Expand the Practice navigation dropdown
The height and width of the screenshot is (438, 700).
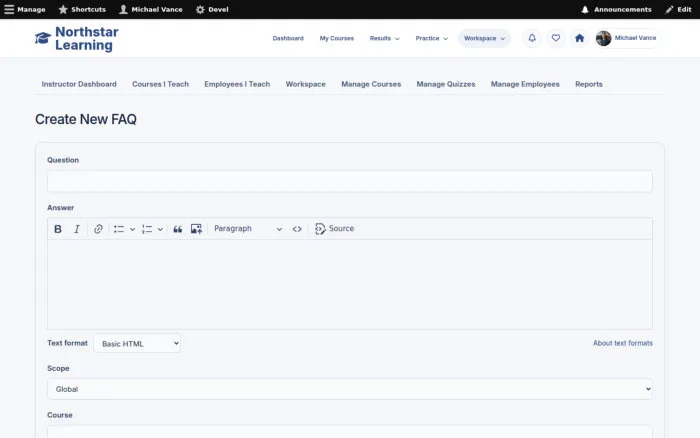click(432, 38)
